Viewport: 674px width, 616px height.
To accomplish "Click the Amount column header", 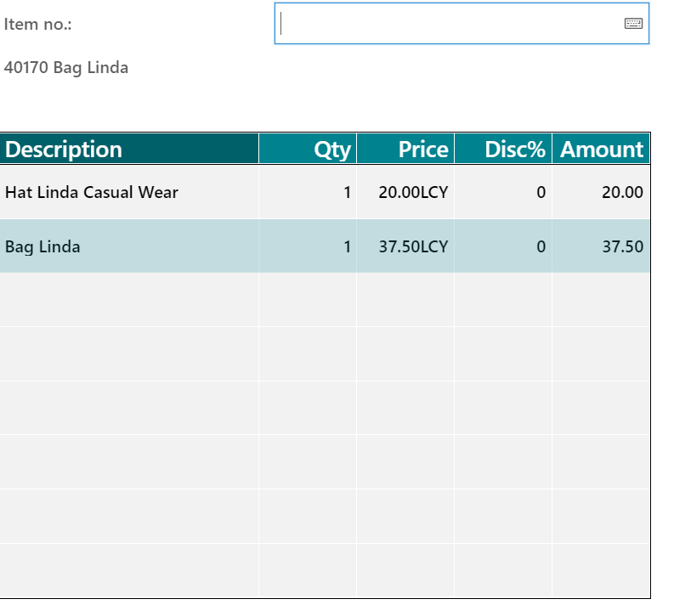I will (601, 150).
